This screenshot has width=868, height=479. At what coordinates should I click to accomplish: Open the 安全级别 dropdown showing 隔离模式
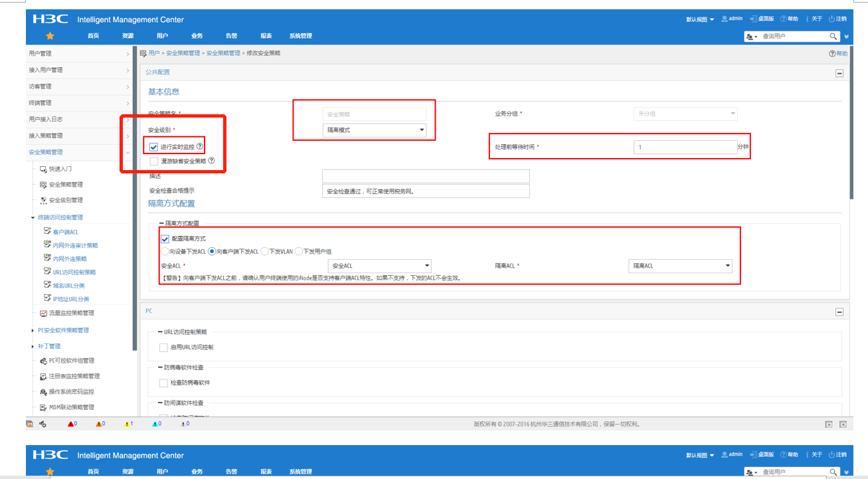coord(375,130)
